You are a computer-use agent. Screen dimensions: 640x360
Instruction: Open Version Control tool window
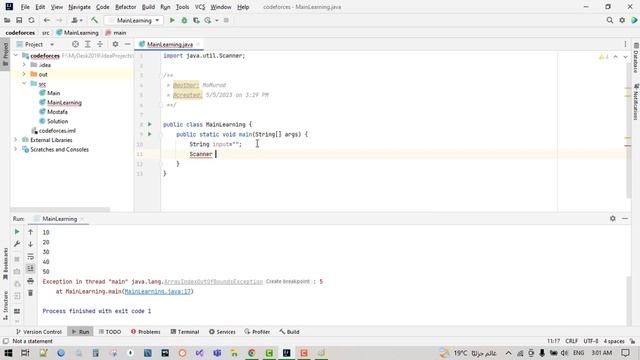[x=38, y=332]
